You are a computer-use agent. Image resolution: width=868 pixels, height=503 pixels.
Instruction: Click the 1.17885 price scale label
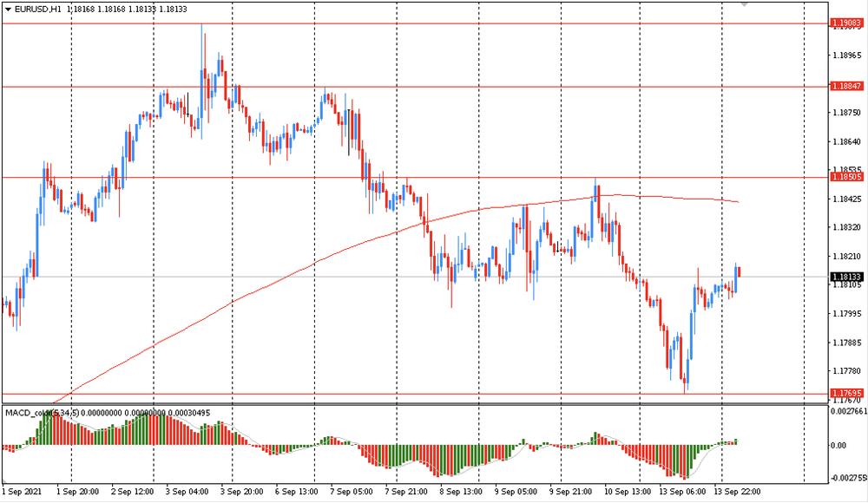pyautogui.click(x=847, y=343)
